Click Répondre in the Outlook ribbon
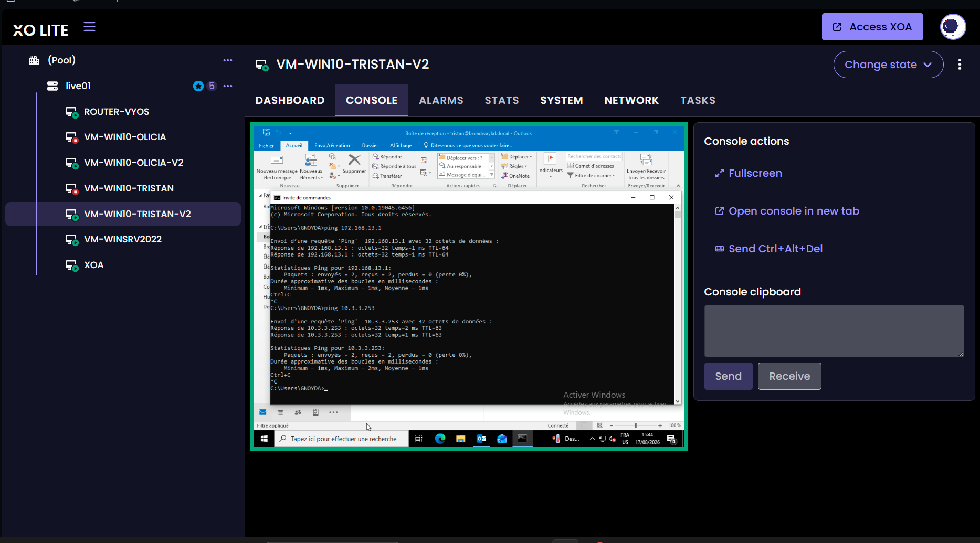 click(387, 157)
